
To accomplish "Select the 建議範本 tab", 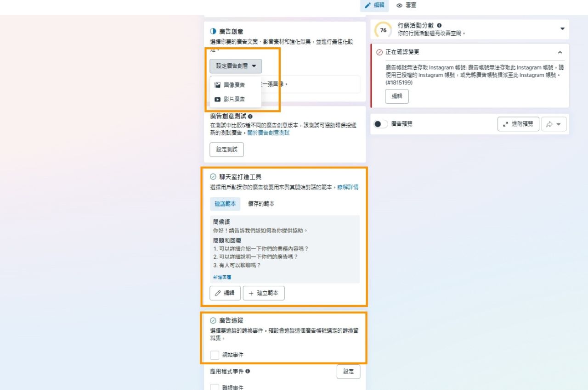I will coord(225,204).
